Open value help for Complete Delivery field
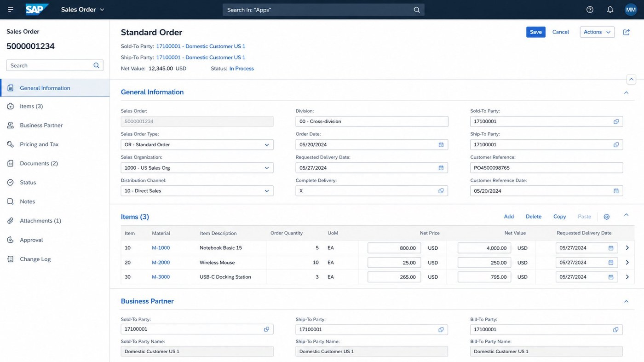644x362 pixels. click(x=441, y=191)
